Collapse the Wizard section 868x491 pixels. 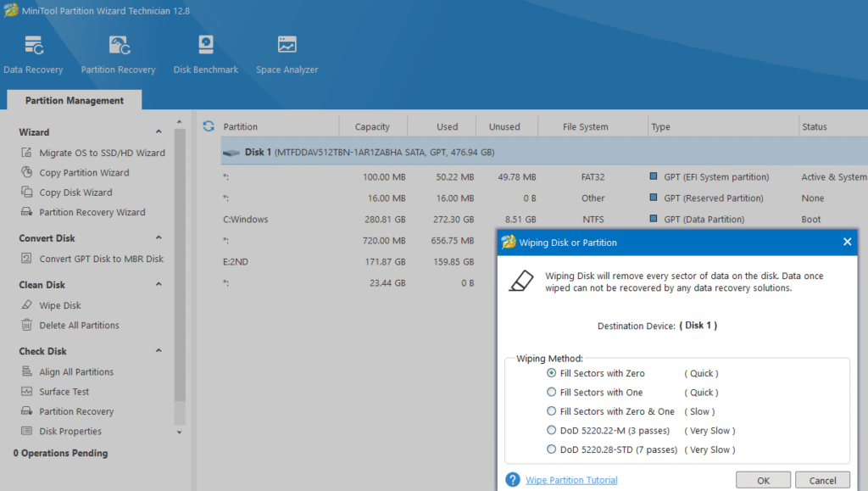click(159, 131)
